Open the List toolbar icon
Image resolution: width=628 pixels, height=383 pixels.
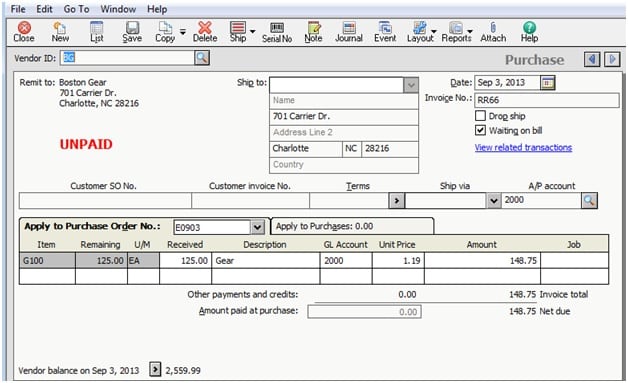click(97, 32)
